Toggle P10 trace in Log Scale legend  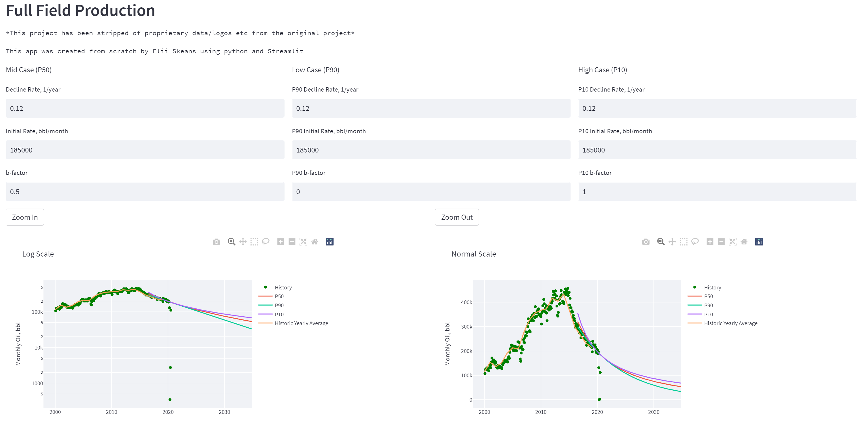(x=279, y=314)
